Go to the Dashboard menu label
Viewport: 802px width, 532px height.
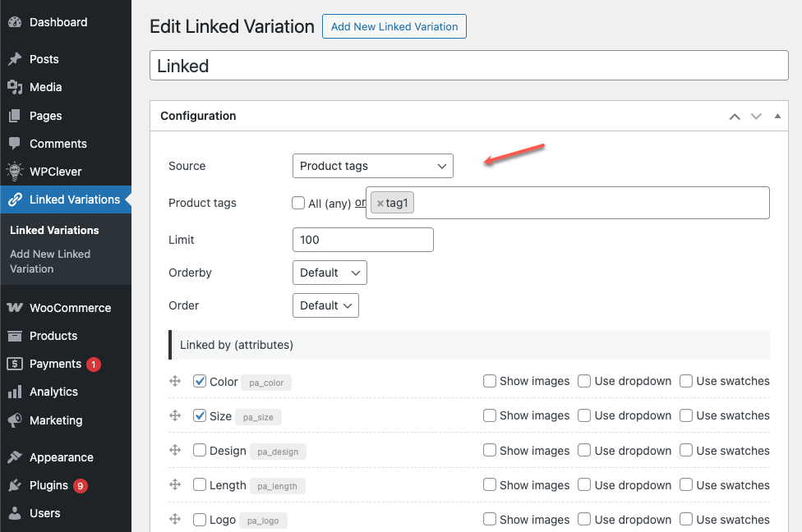pos(58,22)
